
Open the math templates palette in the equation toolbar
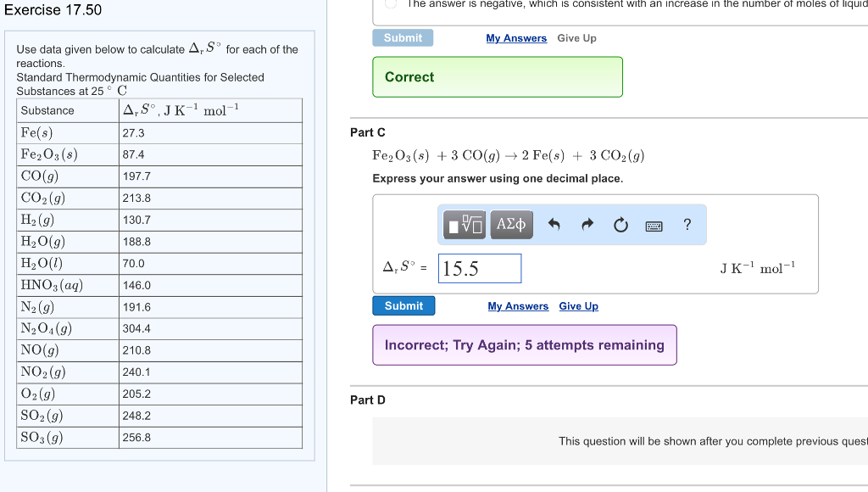464,224
